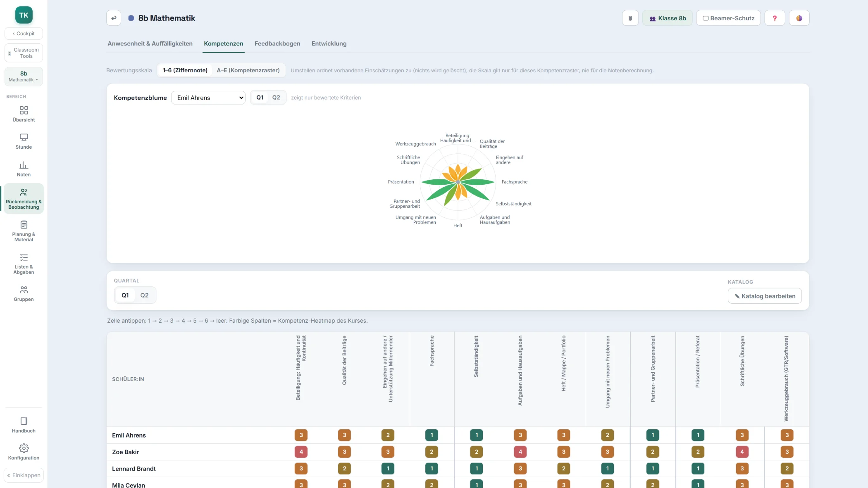868x488 pixels.
Task: Open Planung & Material section
Action: [x=24, y=231]
